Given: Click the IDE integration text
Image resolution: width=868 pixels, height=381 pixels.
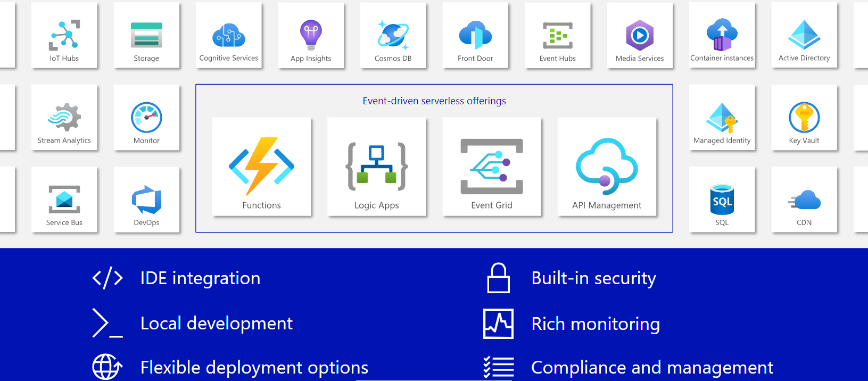Looking at the screenshot, I should (200, 278).
